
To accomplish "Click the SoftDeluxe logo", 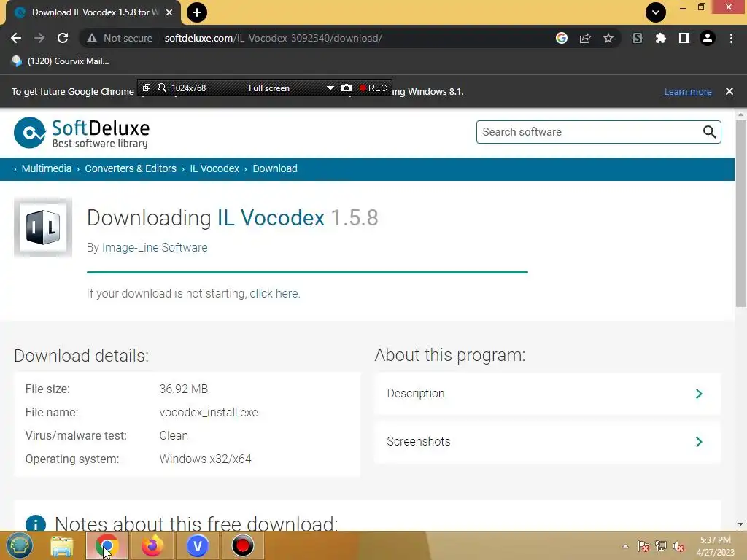I will click(x=82, y=133).
